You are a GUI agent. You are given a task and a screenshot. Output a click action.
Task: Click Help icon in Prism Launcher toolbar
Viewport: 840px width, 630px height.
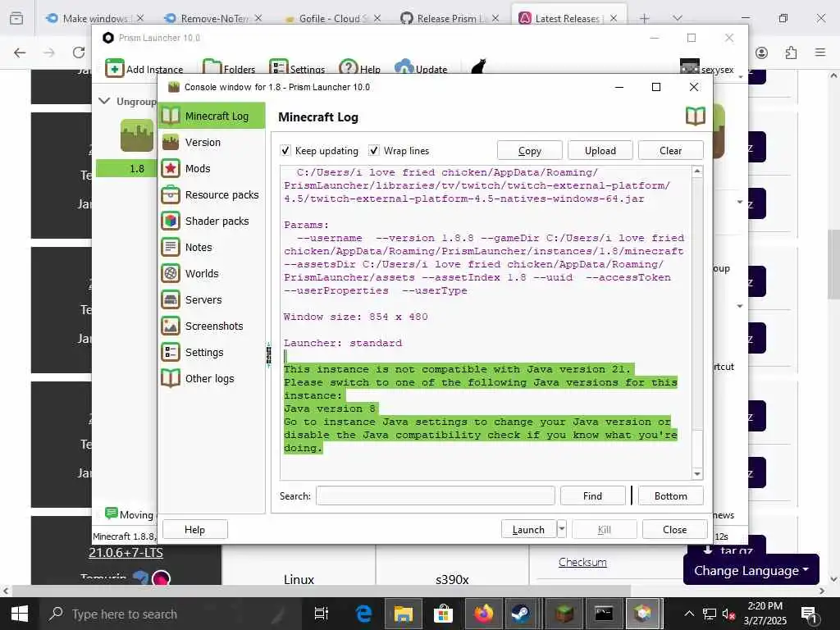348,68
